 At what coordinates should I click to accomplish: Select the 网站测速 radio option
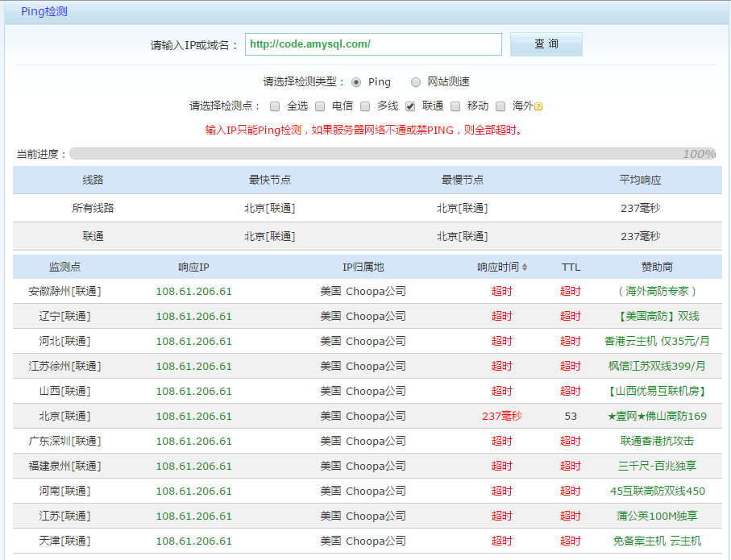[x=416, y=82]
